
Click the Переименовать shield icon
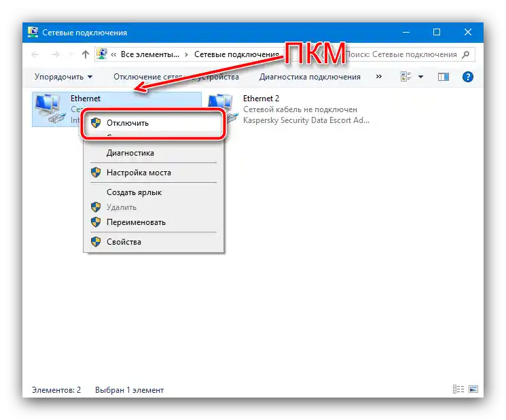[x=96, y=222]
